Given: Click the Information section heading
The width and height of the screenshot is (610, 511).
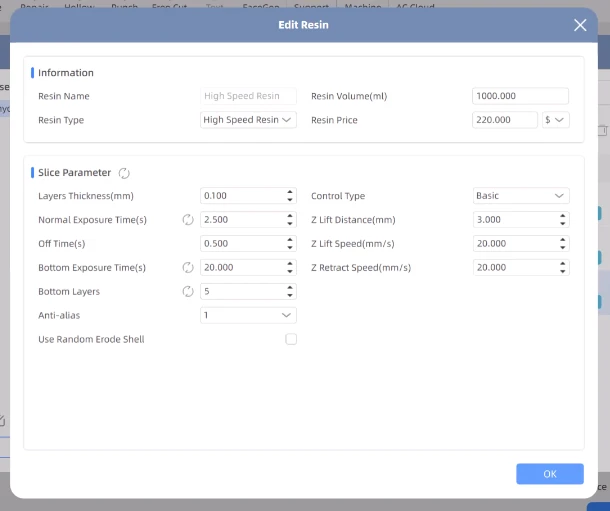Looking at the screenshot, I should pyautogui.click(x=66, y=73).
